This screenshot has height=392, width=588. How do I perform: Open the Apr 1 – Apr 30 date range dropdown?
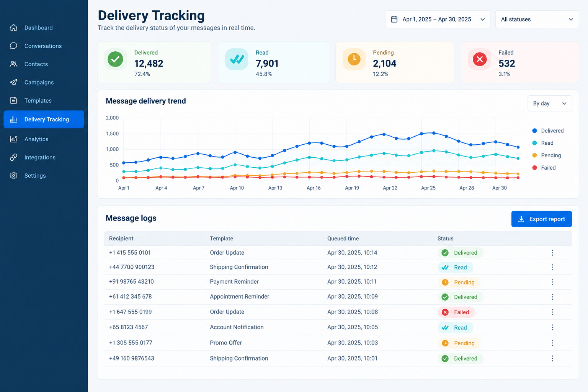[438, 19]
